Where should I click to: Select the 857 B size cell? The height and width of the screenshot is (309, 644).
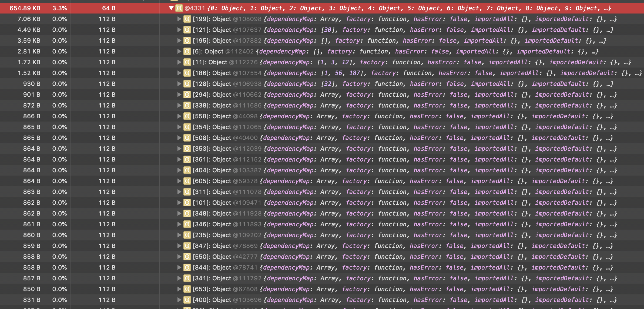32,278
